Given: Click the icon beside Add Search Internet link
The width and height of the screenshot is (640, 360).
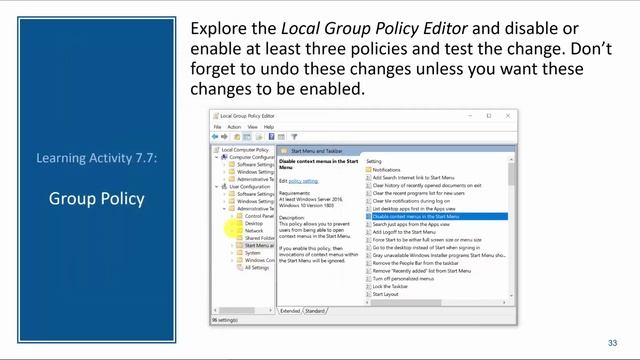Looking at the screenshot, I should [x=369, y=178].
